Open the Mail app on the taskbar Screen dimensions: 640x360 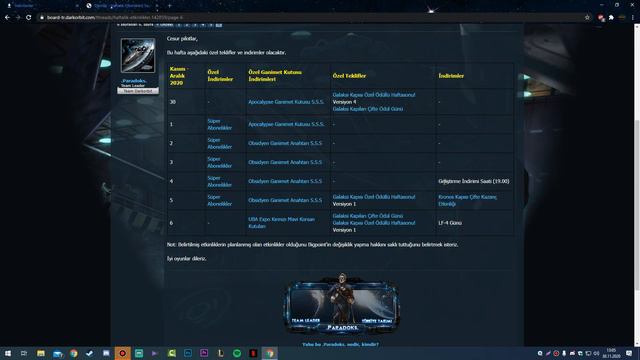click(x=57, y=353)
